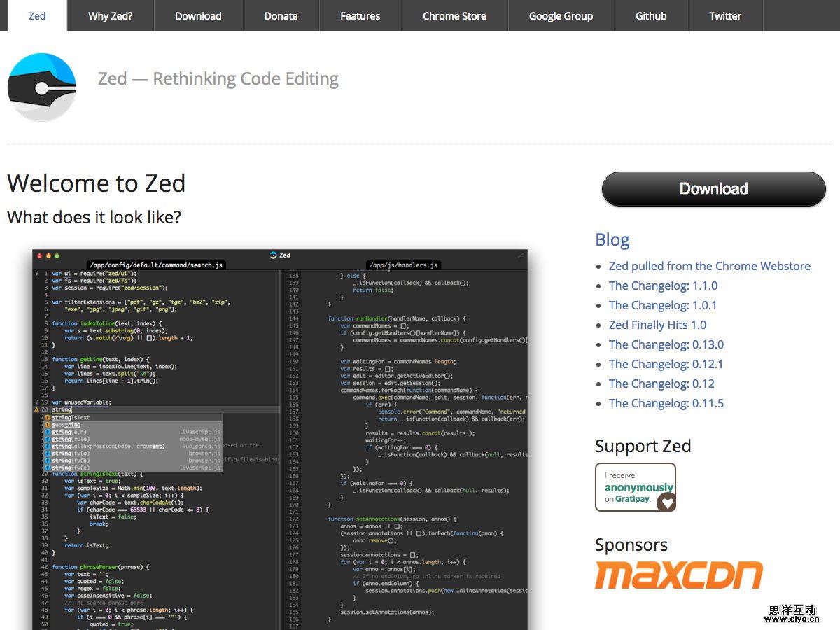Screen dimensions: 840x630
Task: Open 'The Changelog: 0.12.1' post
Action: [666, 364]
